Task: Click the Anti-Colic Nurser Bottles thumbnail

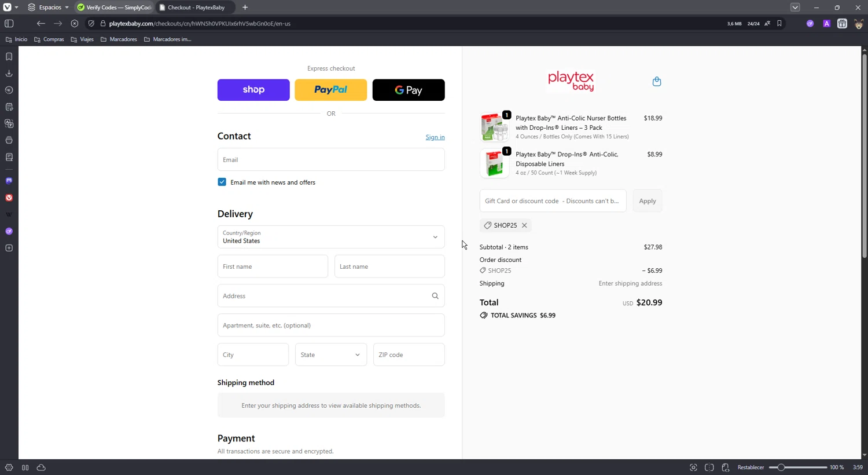Action: coord(494,127)
